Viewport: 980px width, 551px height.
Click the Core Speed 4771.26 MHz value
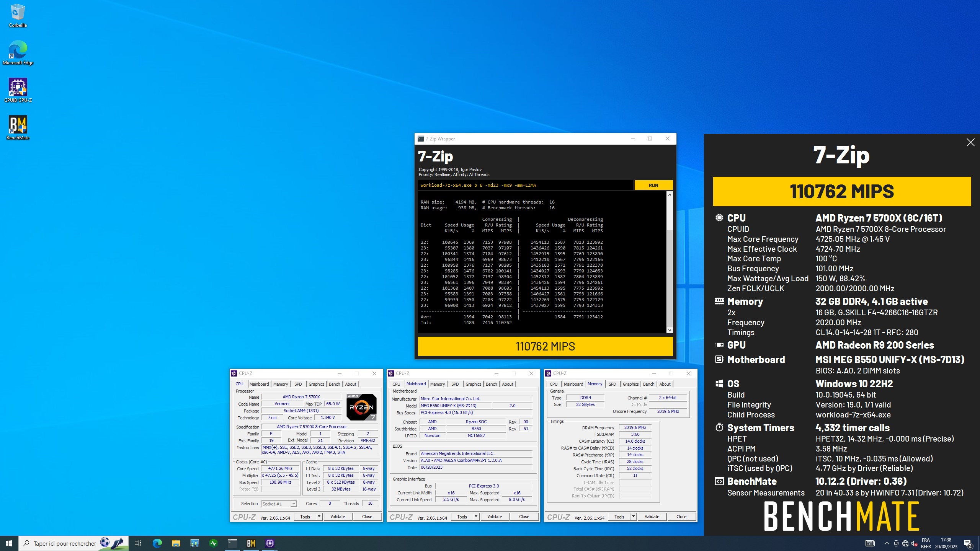[280, 469]
